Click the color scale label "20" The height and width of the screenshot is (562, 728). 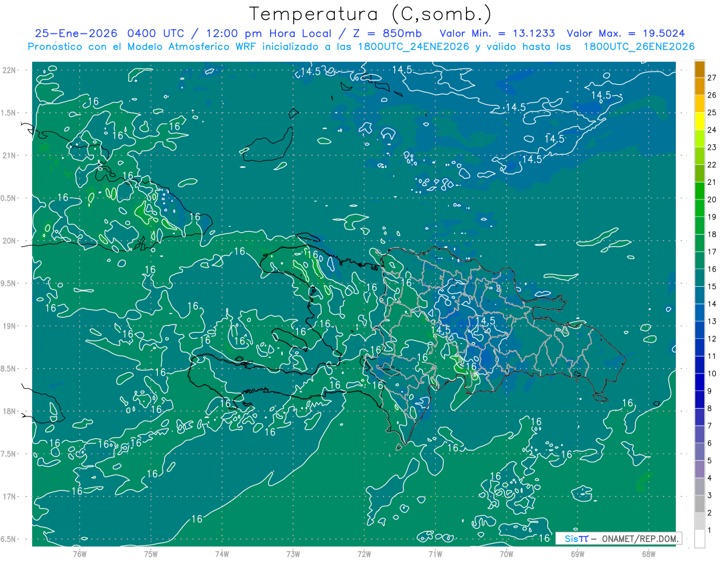click(x=712, y=199)
